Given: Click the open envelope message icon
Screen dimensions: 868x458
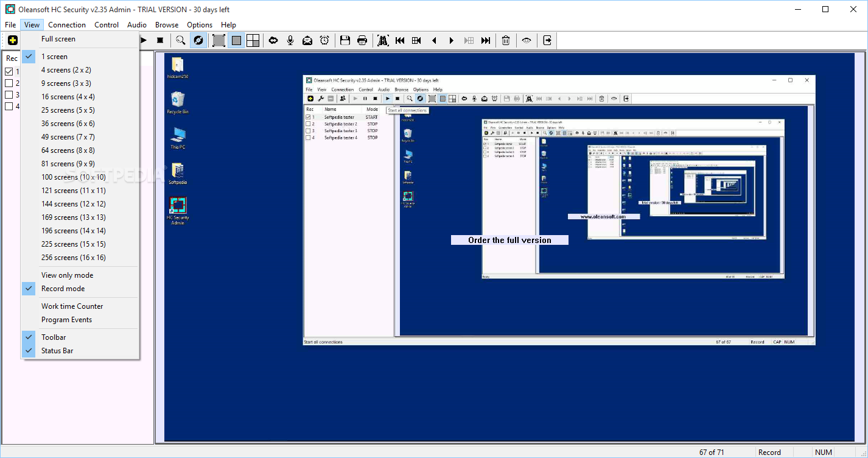Looking at the screenshot, I should click(x=307, y=40).
